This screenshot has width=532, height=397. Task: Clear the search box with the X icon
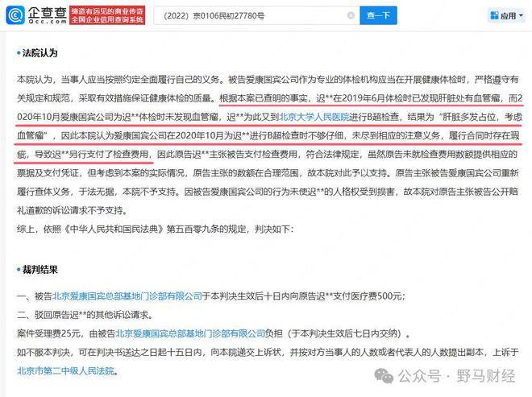(351, 15)
